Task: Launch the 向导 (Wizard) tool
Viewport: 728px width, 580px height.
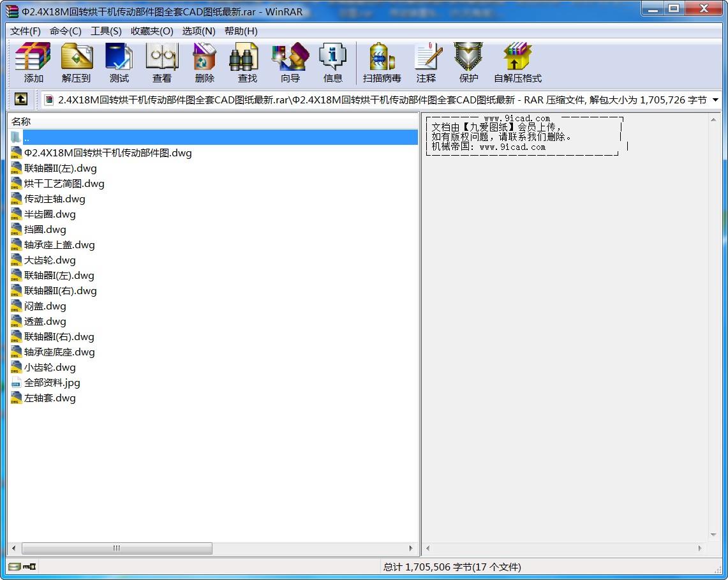Action: tap(290, 63)
